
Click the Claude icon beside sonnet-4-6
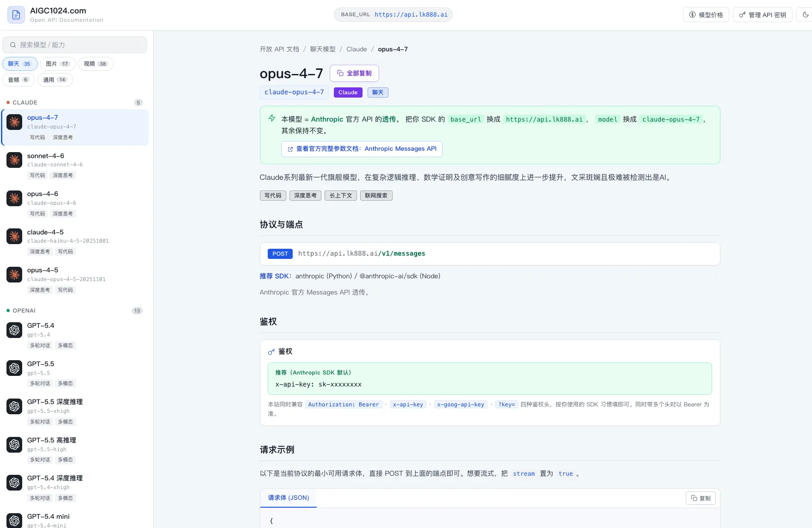click(14, 160)
